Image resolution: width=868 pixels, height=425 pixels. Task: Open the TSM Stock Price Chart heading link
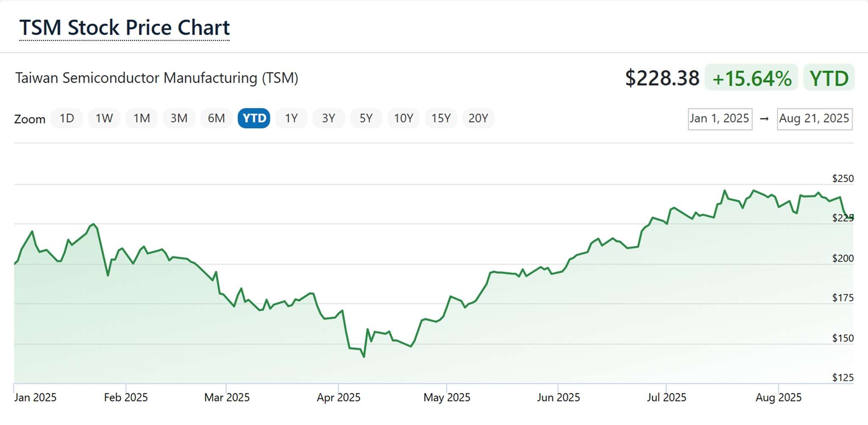(x=124, y=28)
